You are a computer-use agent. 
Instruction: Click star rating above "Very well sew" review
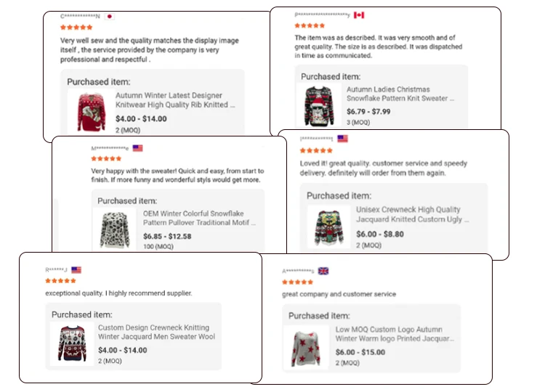(x=76, y=27)
